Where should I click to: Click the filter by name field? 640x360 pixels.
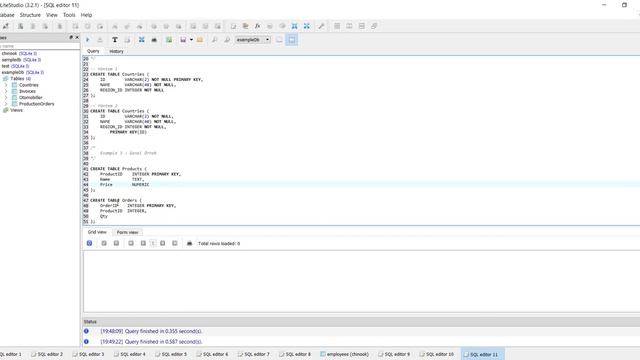click(40, 46)
